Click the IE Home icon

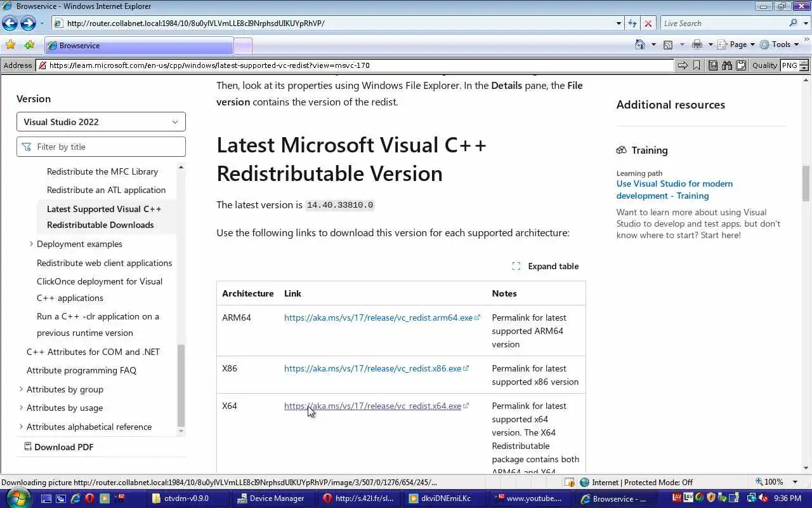[640, 44]
